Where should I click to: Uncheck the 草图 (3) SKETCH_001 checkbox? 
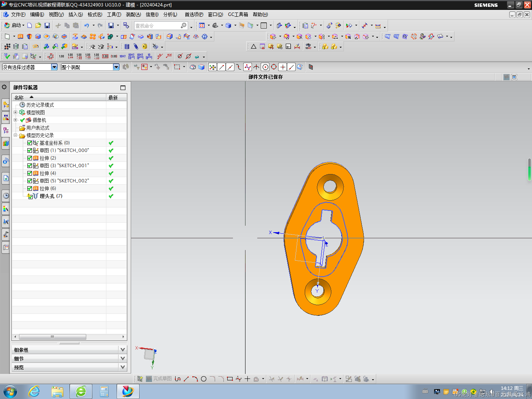(30, 166)
